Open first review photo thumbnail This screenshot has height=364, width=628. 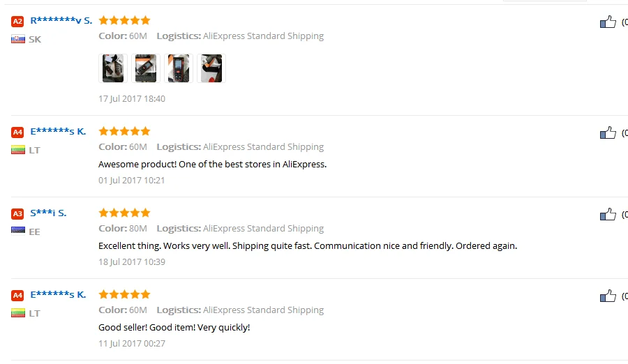coord(113,68)
